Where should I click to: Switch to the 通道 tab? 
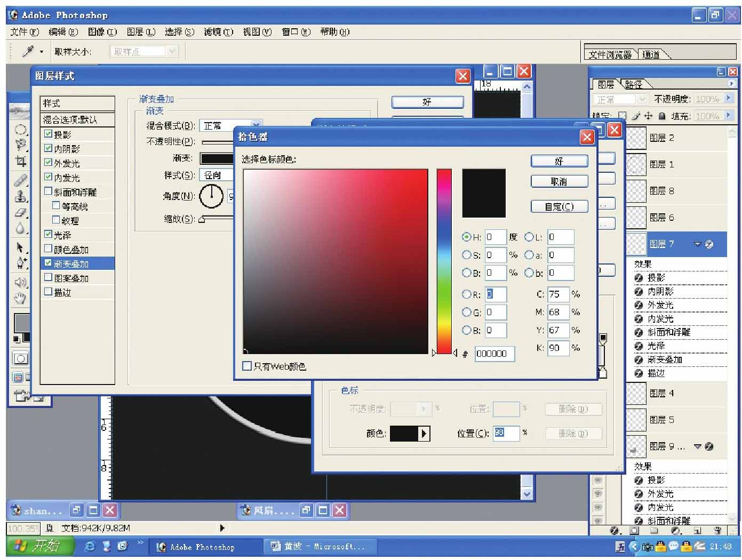(x=651, y=54)
